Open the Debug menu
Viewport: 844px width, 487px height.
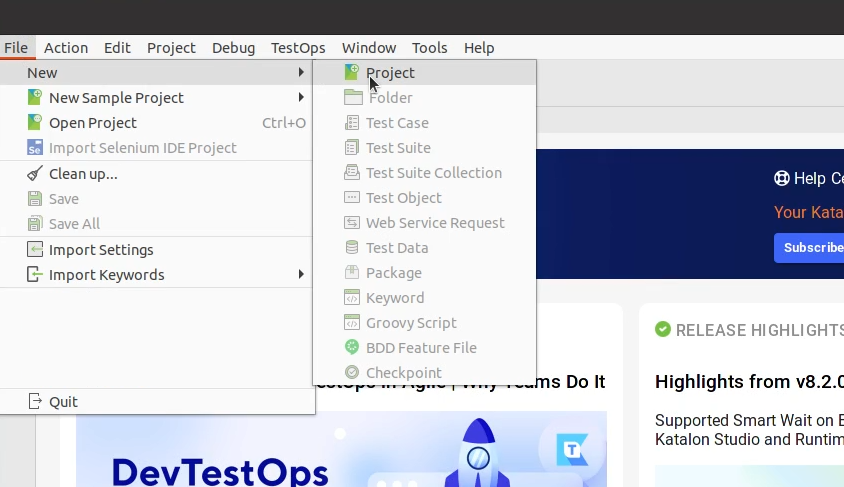point(233,48)
